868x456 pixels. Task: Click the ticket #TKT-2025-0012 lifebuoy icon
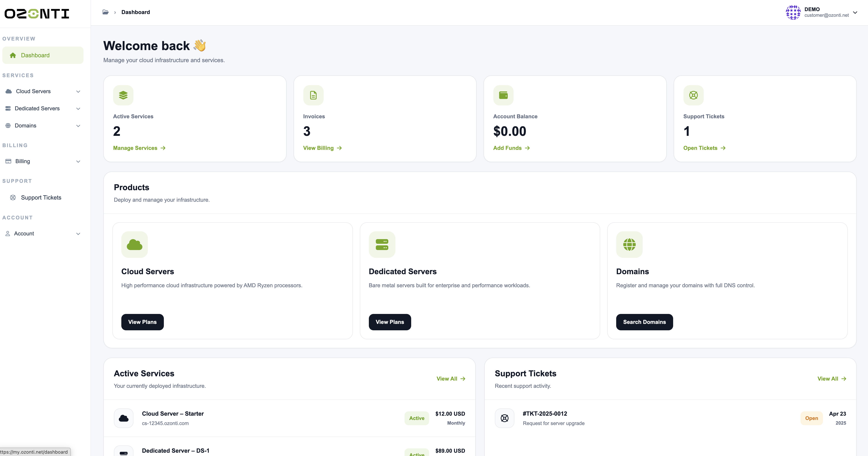tap(504, 418)
